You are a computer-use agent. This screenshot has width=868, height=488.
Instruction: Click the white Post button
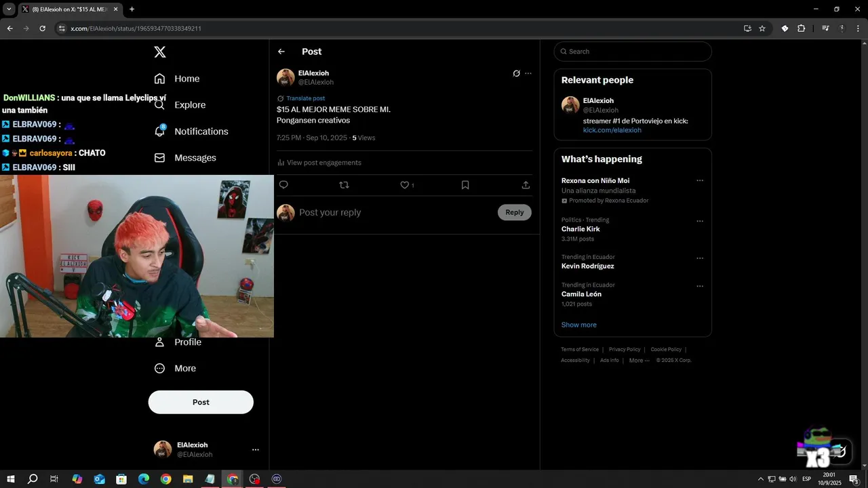(201, 402)
